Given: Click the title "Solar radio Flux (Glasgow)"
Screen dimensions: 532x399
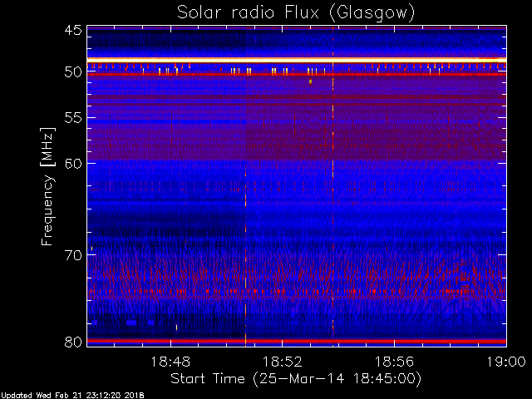Looking at the screenshot, I should (x=296, y=13).
